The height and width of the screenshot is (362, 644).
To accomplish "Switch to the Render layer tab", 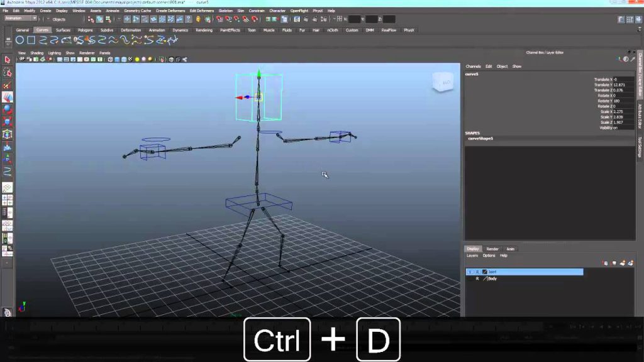I will click(492, 249).
